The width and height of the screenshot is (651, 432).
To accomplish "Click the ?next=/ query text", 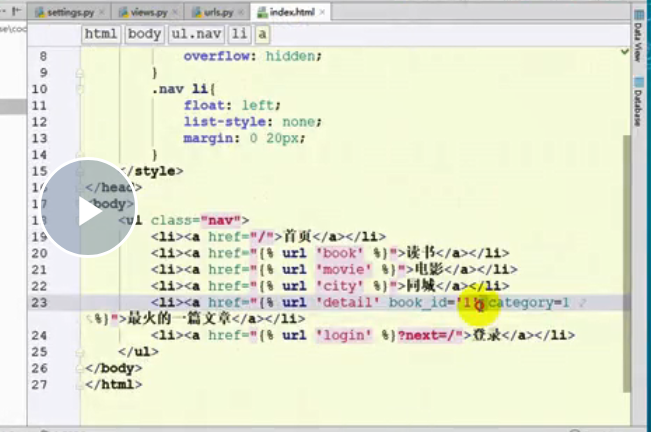I will coord(426,336).
